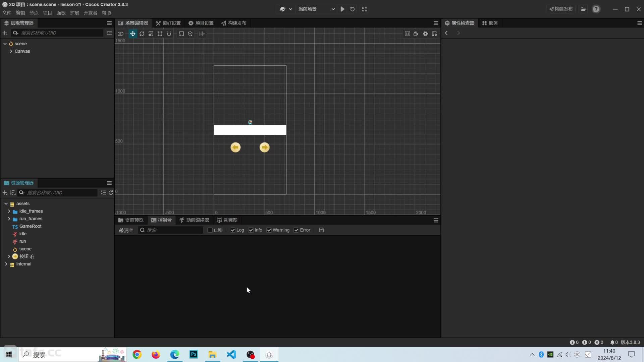Open the 面板 menu
The width and height of the screenshot is (644, 362).
point(61,13)
